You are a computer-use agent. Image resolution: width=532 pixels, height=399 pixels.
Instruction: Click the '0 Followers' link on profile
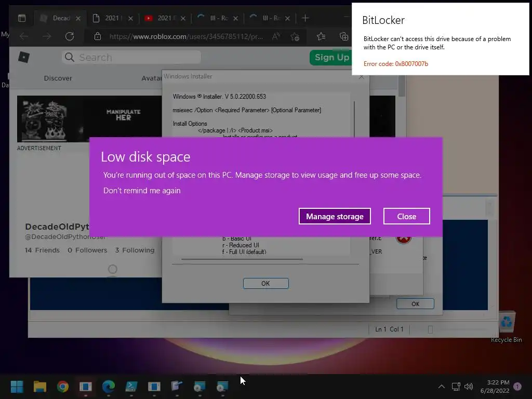coord(87,250)
